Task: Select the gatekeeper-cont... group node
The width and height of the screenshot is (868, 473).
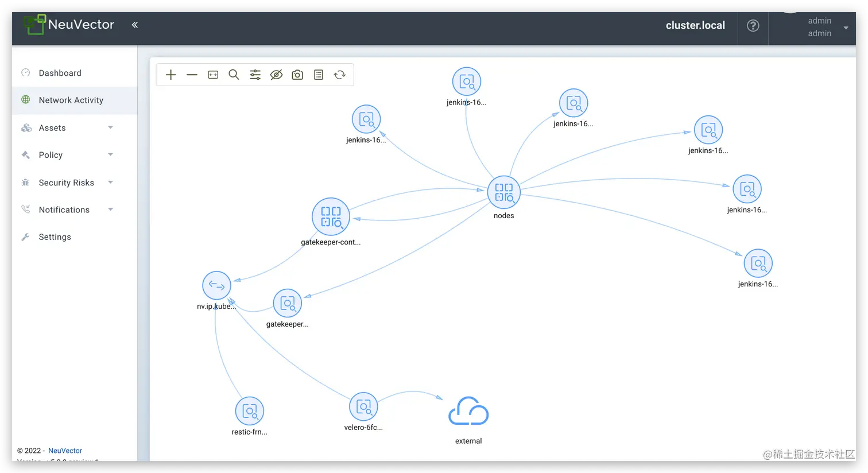Action: coord(331,216)
